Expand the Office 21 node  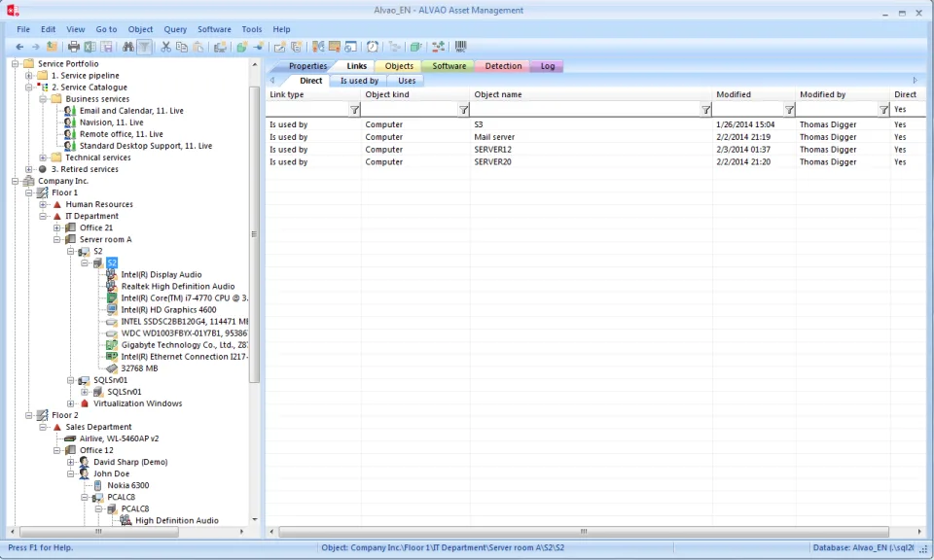57,227
